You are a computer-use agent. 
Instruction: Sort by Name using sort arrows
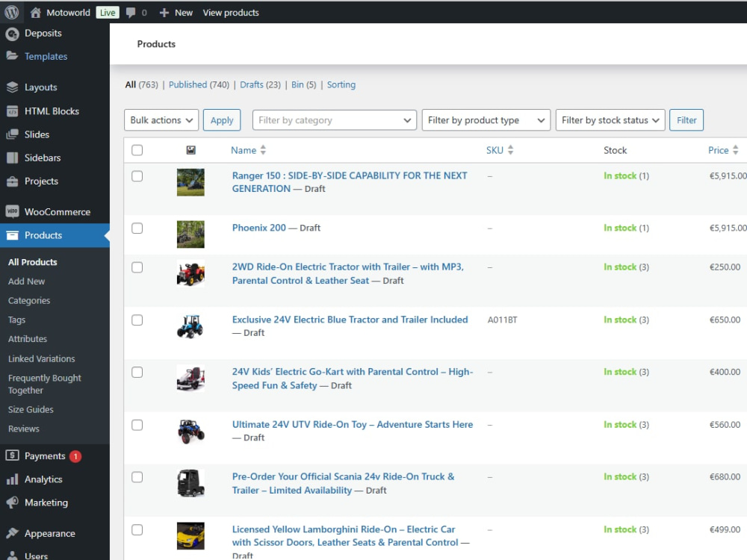(x=263, y=150)
